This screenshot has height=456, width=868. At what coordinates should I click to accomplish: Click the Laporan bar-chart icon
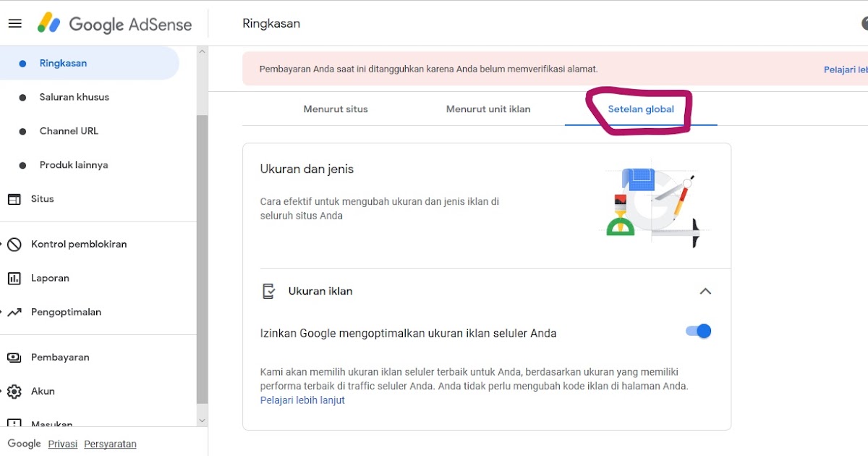pos(16,278)
